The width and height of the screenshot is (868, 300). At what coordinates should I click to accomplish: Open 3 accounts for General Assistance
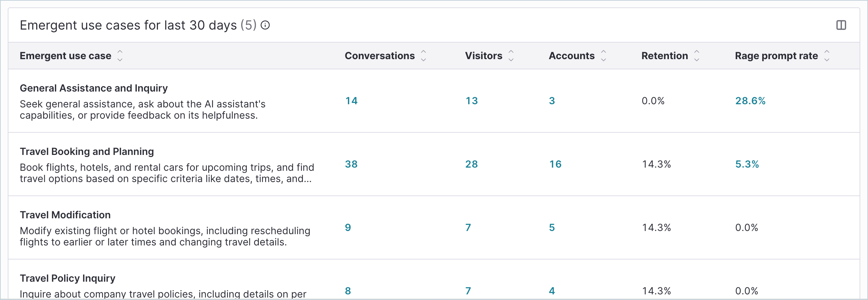[552, 101]
